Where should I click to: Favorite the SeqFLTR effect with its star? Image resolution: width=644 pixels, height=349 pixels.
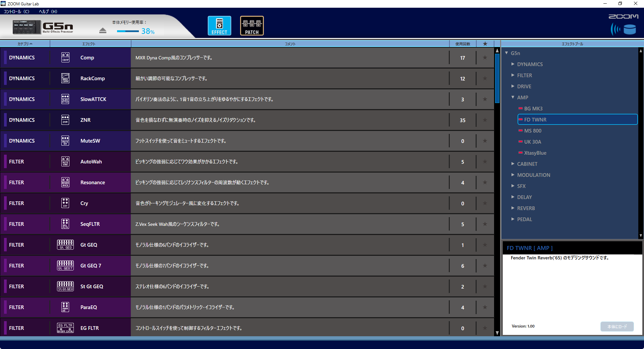485,224
